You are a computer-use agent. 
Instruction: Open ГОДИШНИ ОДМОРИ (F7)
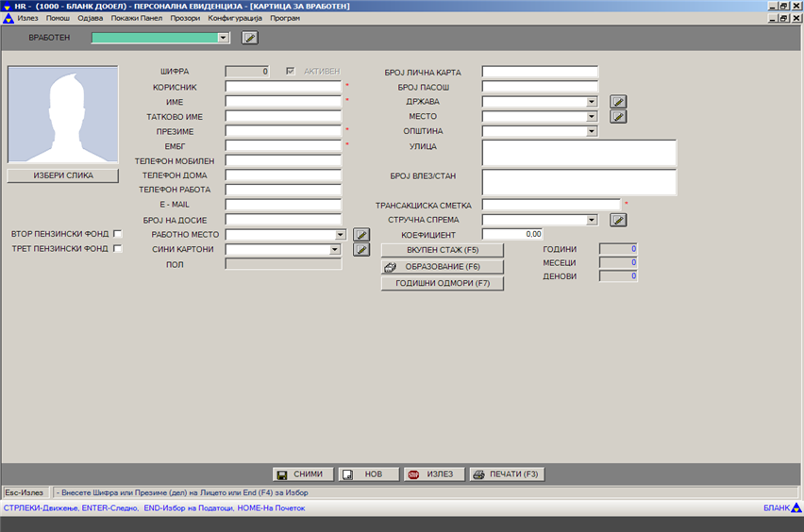pyautogui.click(x=442, y=283)
